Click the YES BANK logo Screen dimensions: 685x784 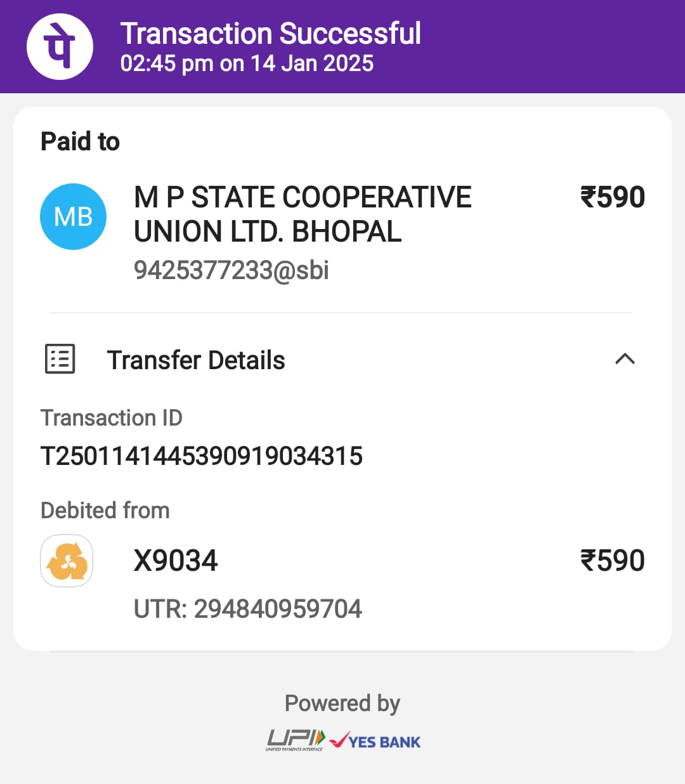375,741
